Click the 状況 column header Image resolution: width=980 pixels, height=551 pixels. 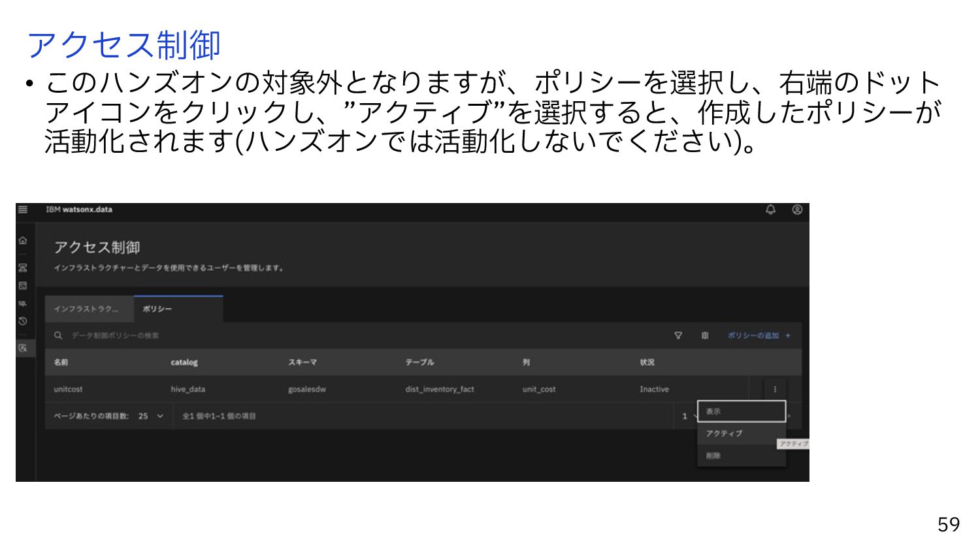point(647,362)
